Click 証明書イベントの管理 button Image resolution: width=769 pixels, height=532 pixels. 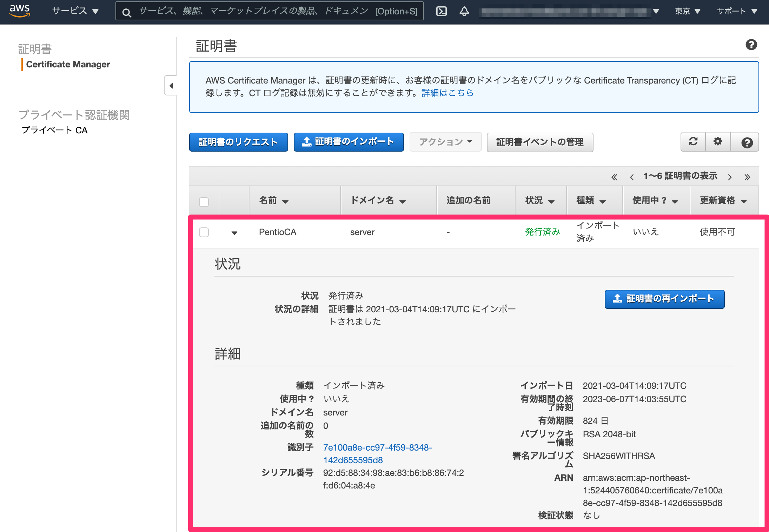pos(540,142)
